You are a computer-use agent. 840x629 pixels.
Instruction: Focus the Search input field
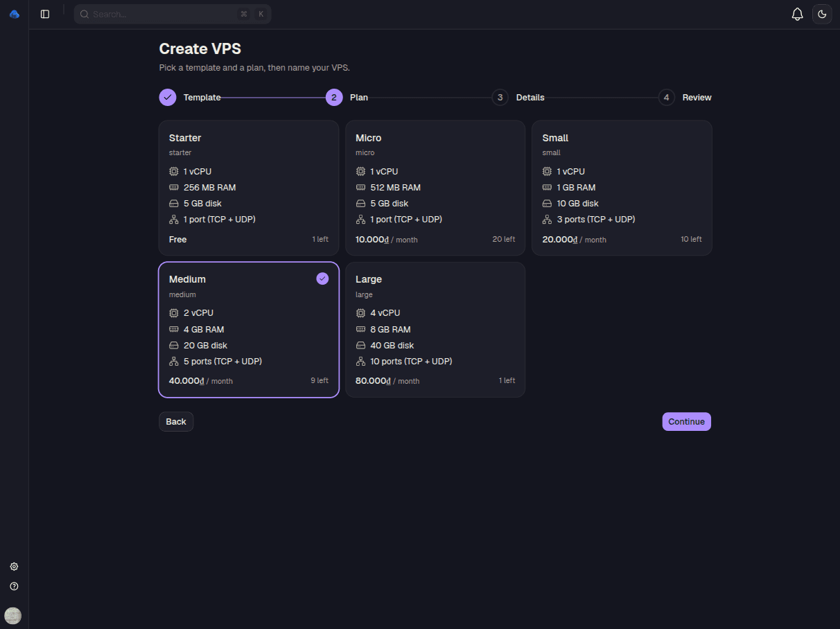[173, 14]
